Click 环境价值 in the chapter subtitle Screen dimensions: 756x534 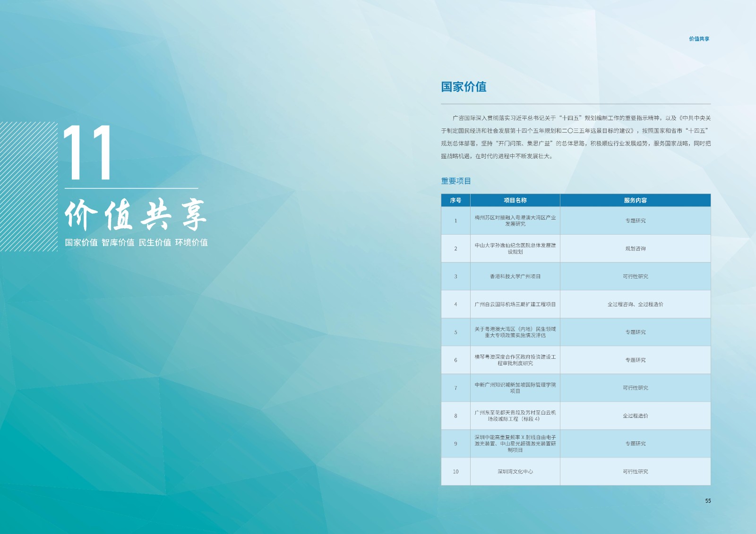point(191,242)
